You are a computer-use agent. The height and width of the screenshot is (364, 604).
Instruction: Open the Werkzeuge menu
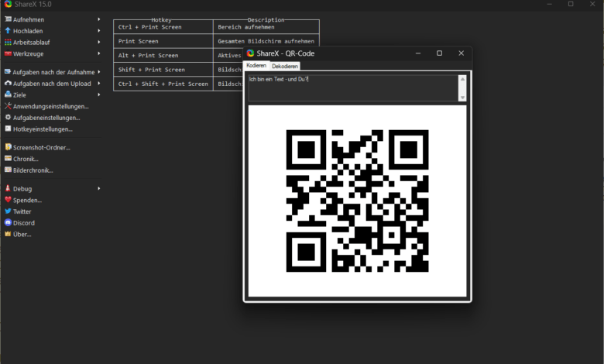(x=28, y=54)
